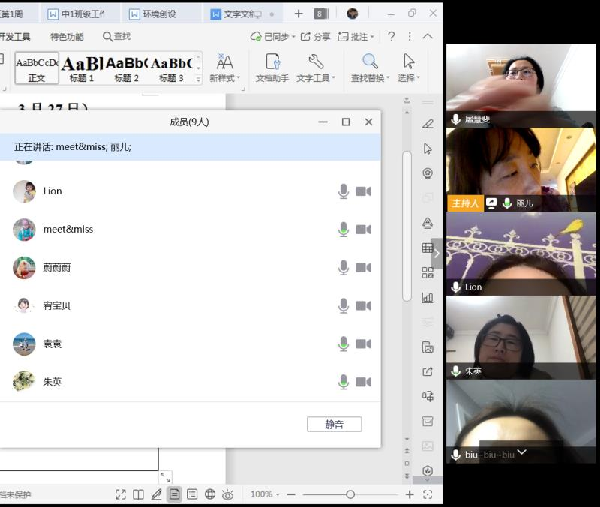The width and height of the screenshot is (600, 507).
Task: Select reading layout book icon in status bar
Action: click(x=139, y=494)
